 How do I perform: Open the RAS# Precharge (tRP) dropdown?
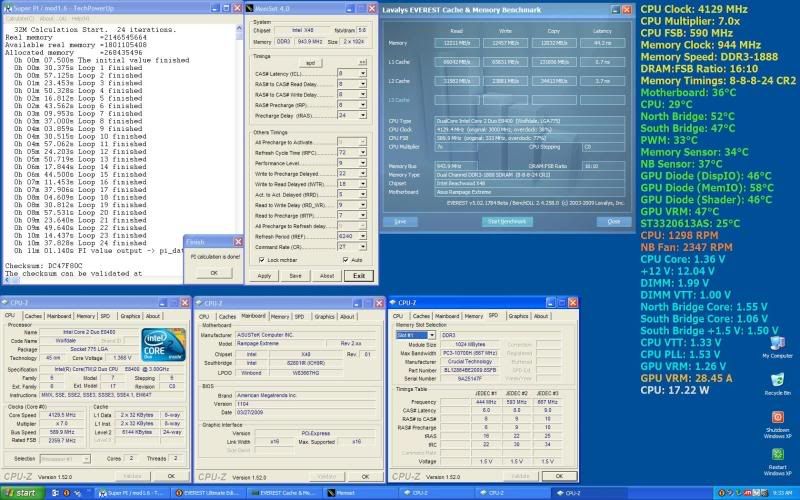click(x=363, y=105)
